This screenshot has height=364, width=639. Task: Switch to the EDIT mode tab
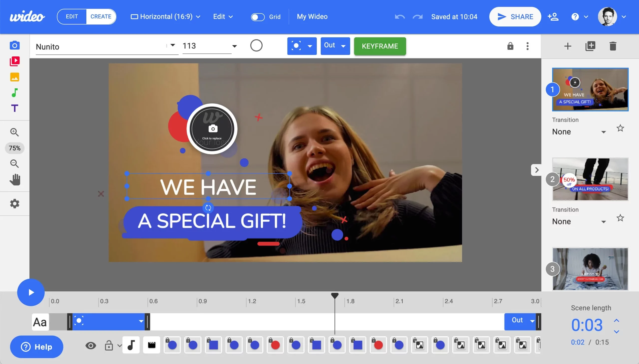pos(72,17)
